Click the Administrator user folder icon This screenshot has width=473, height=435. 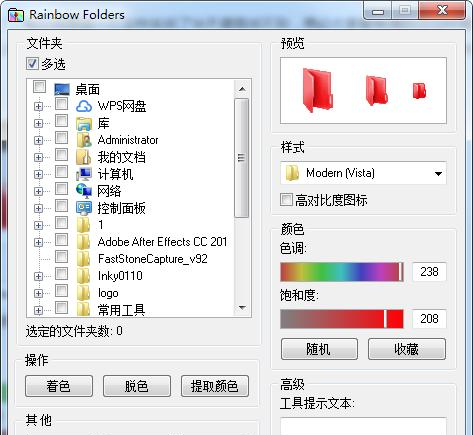tap(84, 140)
